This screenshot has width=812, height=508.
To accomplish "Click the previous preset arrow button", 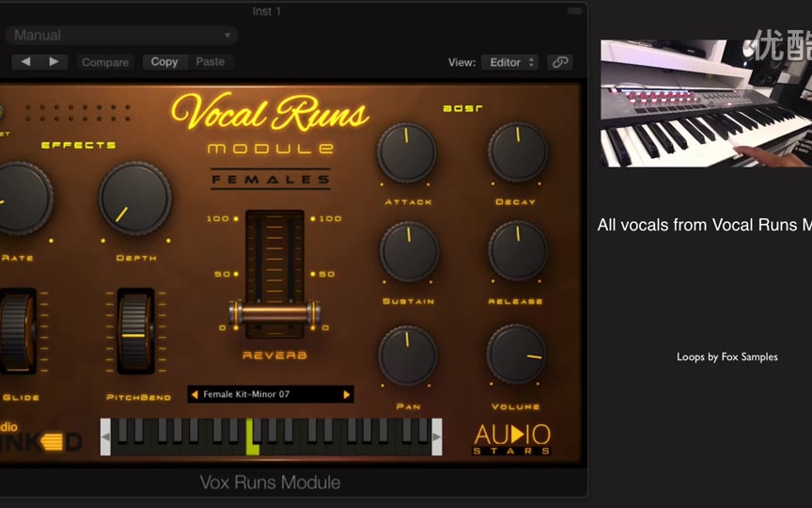I will point(25,62).
